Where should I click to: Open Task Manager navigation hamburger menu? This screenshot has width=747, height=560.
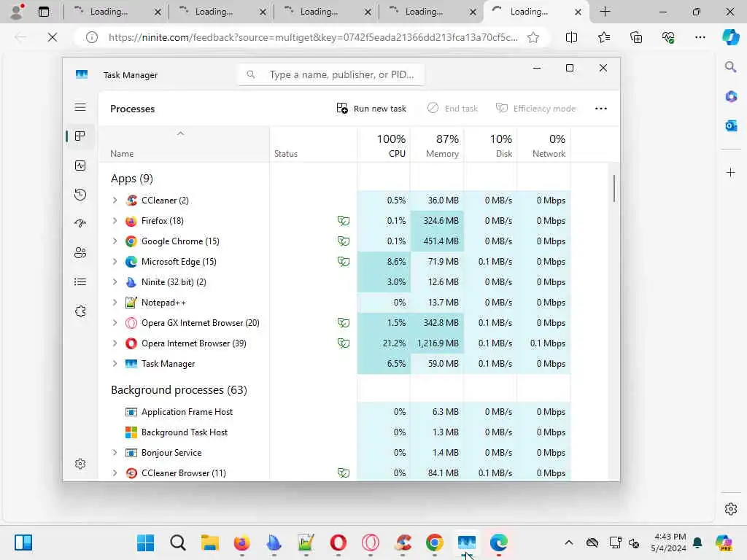tap(80, 107)
